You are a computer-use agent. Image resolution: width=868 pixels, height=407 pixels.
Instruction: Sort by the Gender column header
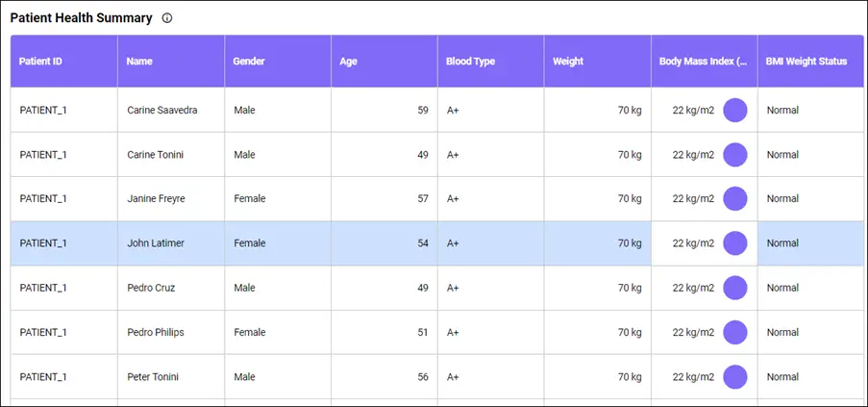click(x=278, y=62)
